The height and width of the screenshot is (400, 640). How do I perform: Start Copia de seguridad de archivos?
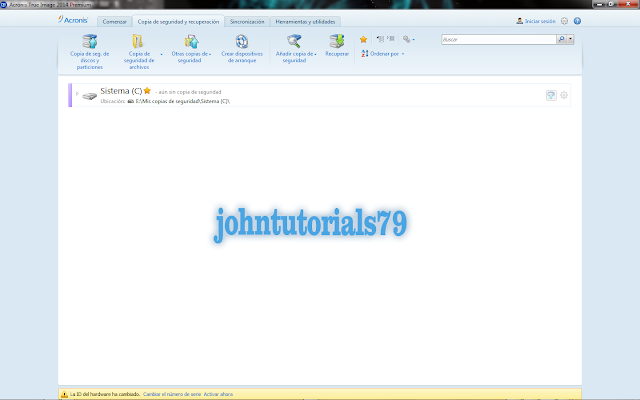point(139,52)
